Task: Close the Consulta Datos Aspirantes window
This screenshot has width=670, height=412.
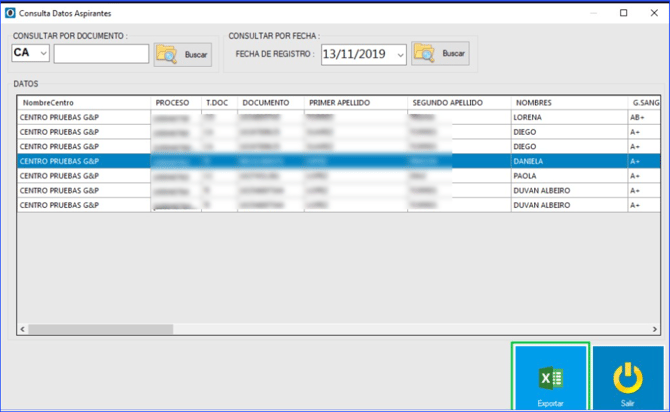Action: point(654,13)
